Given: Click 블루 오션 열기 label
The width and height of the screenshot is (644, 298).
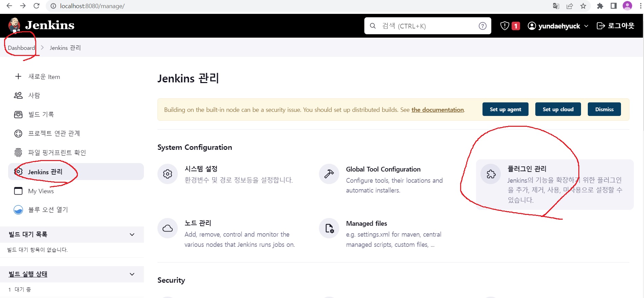Looking at the screenshot, I should tap(48, 210).
